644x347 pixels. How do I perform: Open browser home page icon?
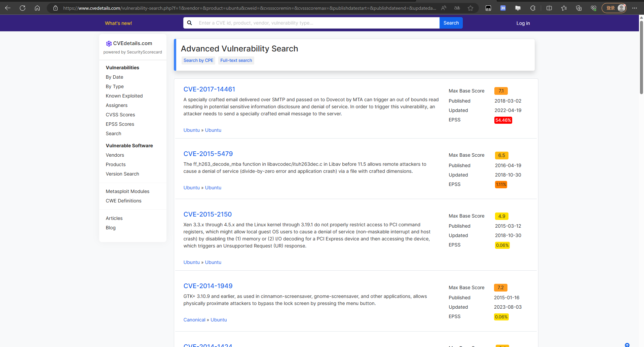(37, 8)
